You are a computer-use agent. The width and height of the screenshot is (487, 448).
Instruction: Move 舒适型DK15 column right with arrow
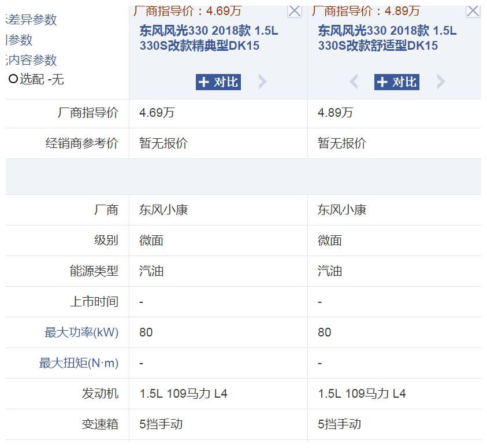click(x=441, y=82)
